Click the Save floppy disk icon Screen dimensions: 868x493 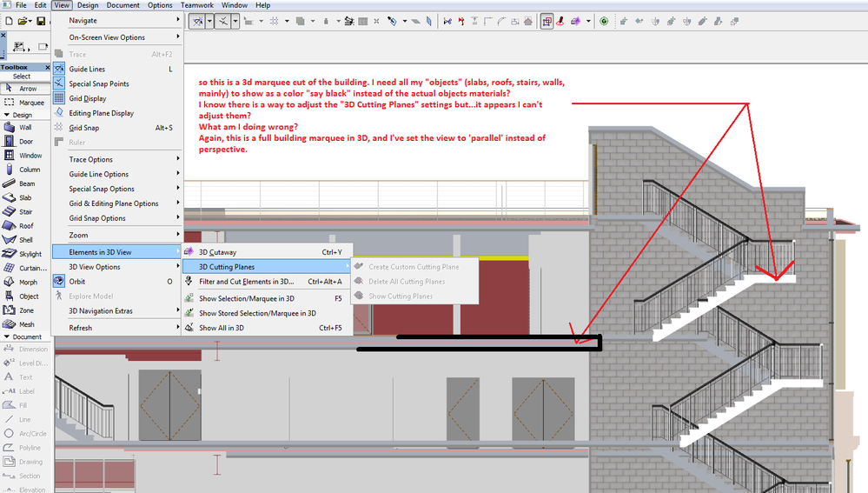pyautogui.click(x=41, y=21)
